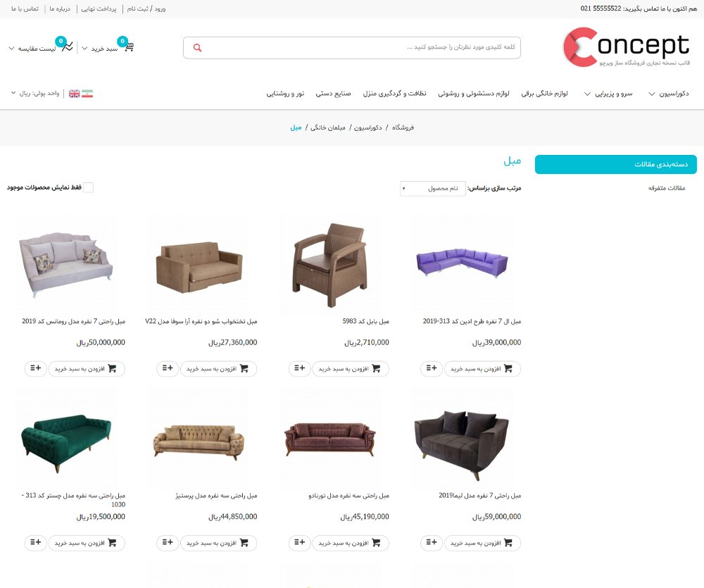704x588 pixels.
Task: Open صنایع دستی menu item
Action: pos(333,94)
